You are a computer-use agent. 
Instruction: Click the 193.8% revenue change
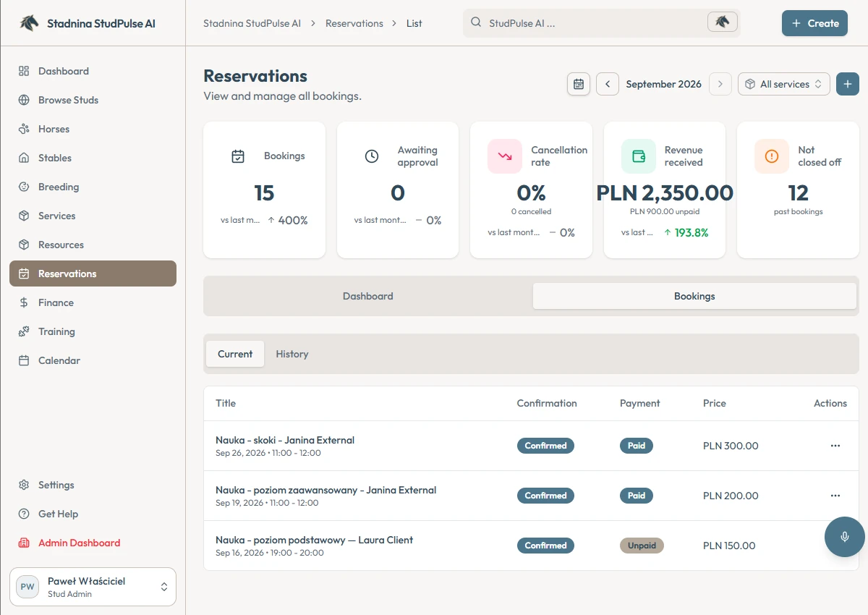click(686, 232)
